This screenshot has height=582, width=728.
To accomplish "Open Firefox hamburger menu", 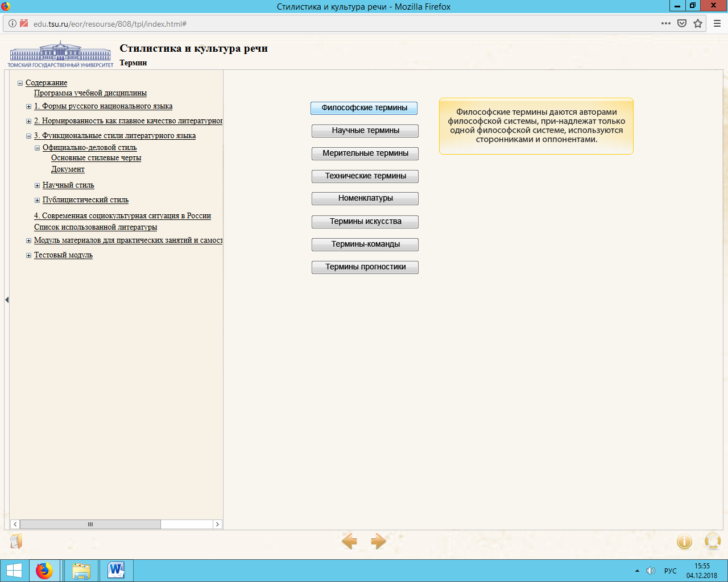I will (x=717, y=23).
